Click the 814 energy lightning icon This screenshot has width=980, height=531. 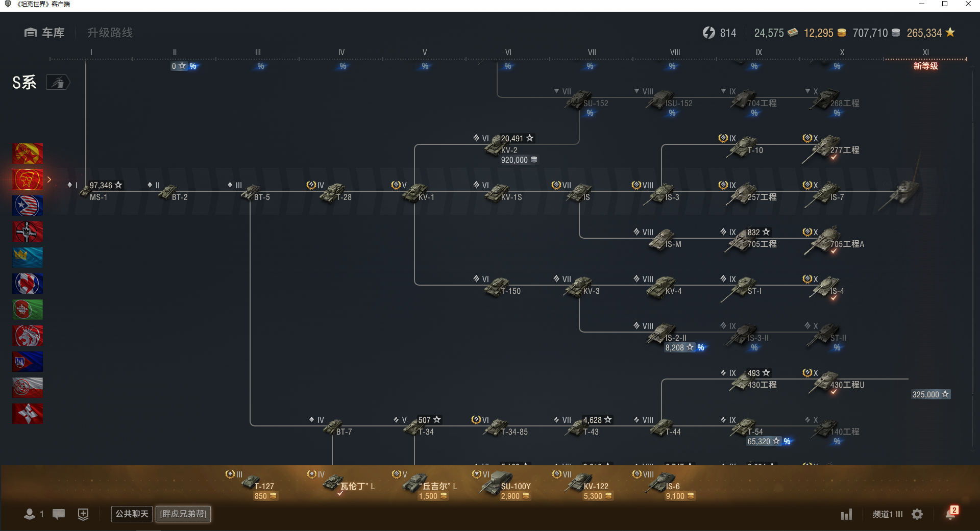pos(709,33)
